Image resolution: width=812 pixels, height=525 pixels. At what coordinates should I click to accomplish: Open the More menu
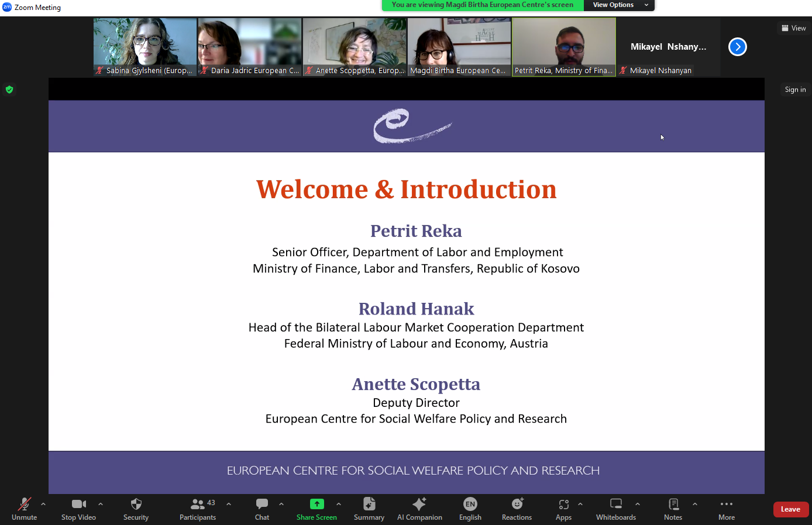(x=726, y=508)
